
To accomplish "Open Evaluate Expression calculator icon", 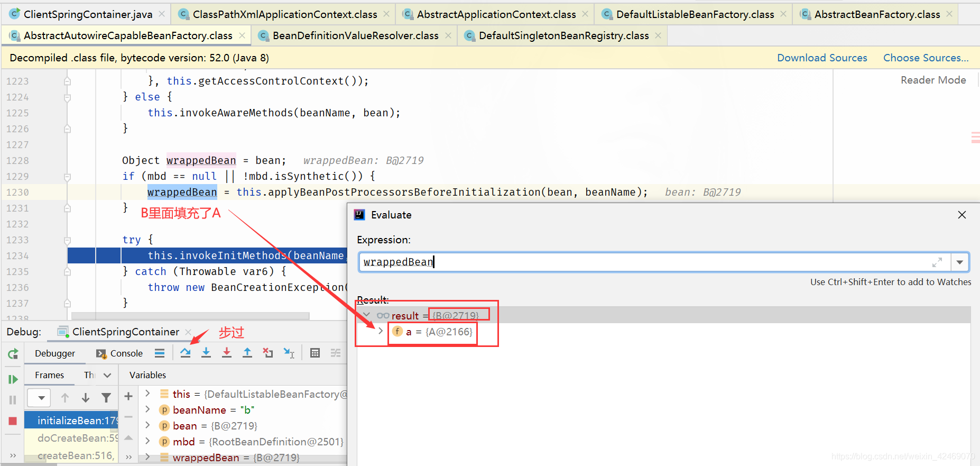I will (315, 353).
